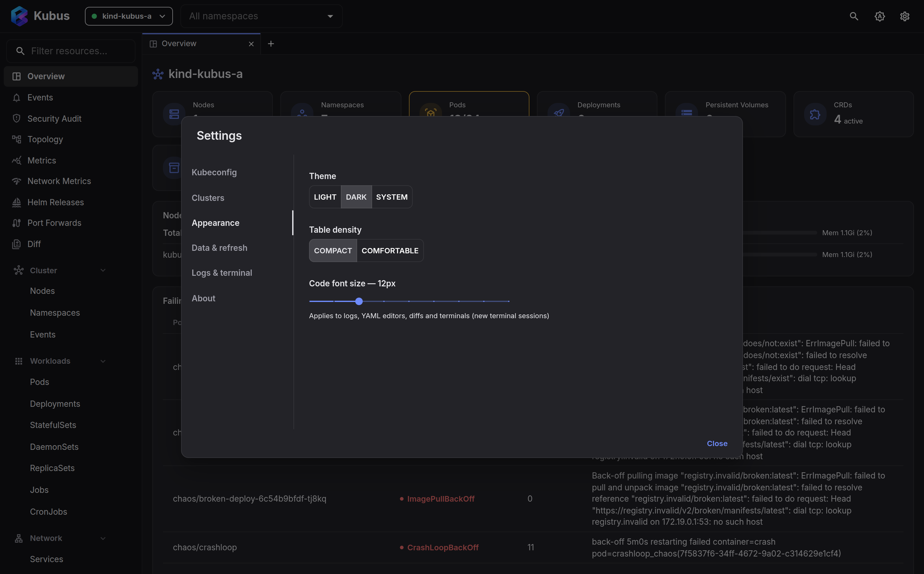Open the kind-kubus-a cluster dropdown
The image size is (924, 574).
[129, 16]
